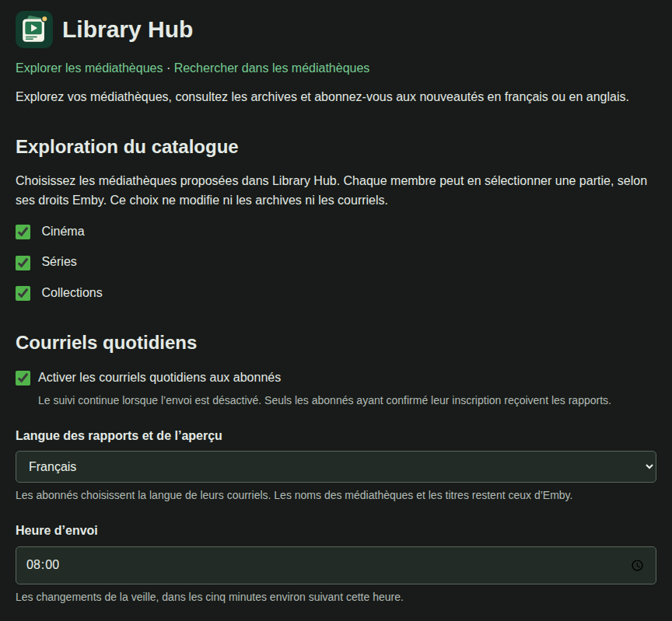Click the Library Hub title text
Image resolution: width=672 pixels, height=621 pixels.
pyautogui.click(x=128, y=30)
